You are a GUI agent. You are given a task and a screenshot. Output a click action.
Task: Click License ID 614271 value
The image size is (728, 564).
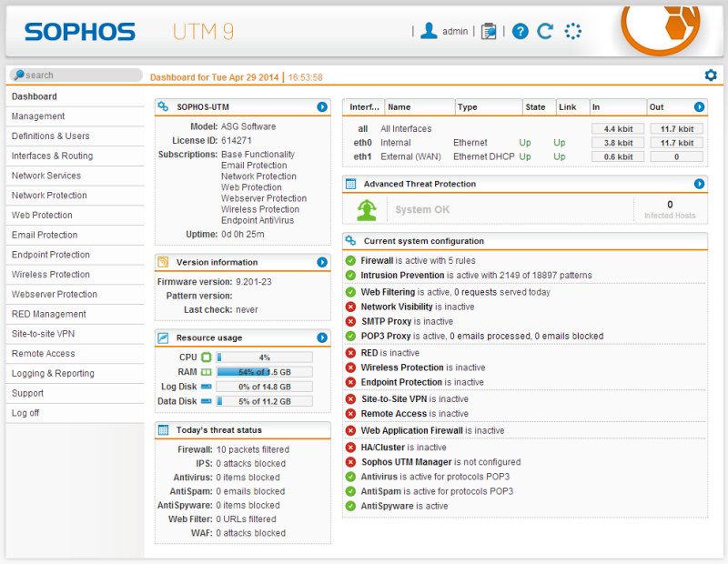coord(237,141)
